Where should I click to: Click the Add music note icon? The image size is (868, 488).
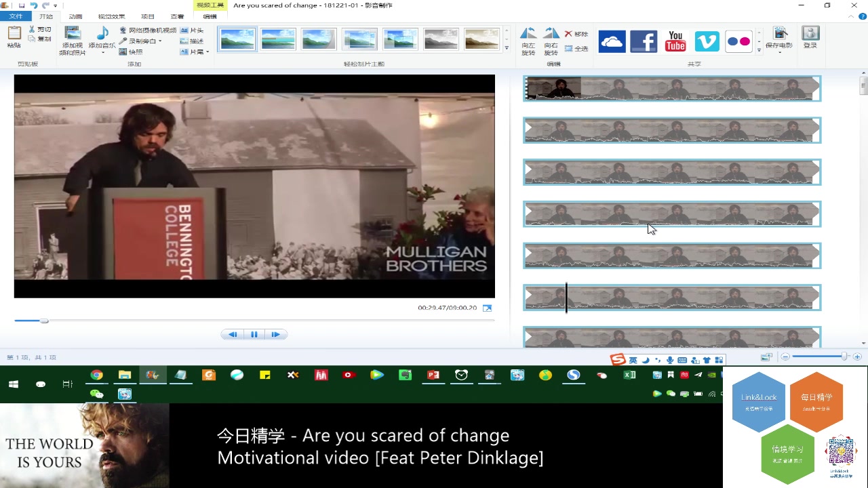102,33
